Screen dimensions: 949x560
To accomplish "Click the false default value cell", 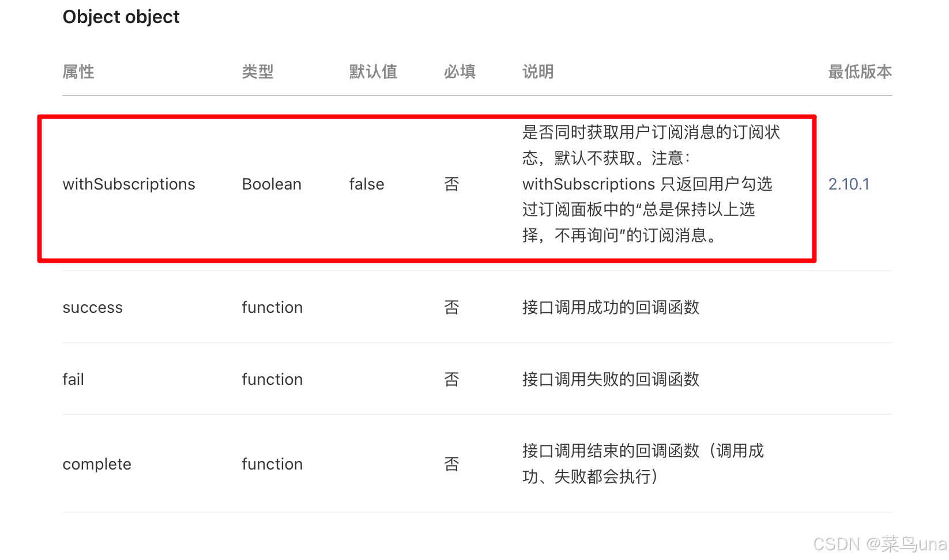I will pyautogui.click(x=367, y=184).
